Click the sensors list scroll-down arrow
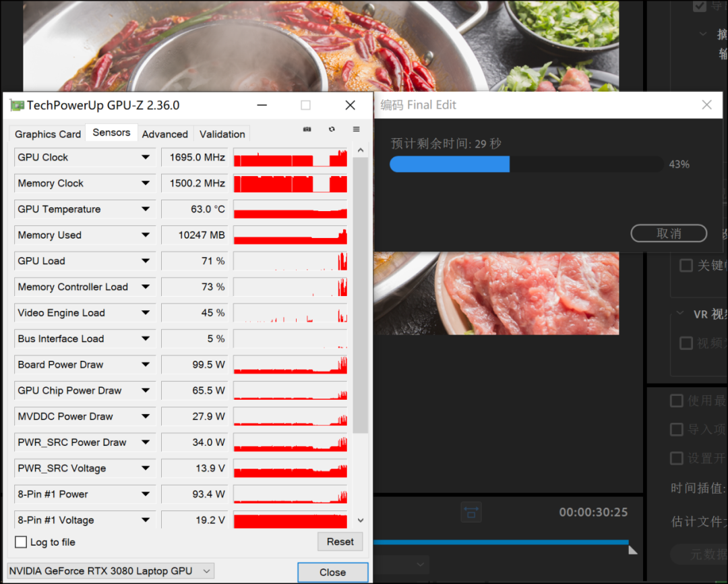 [360, 521]
